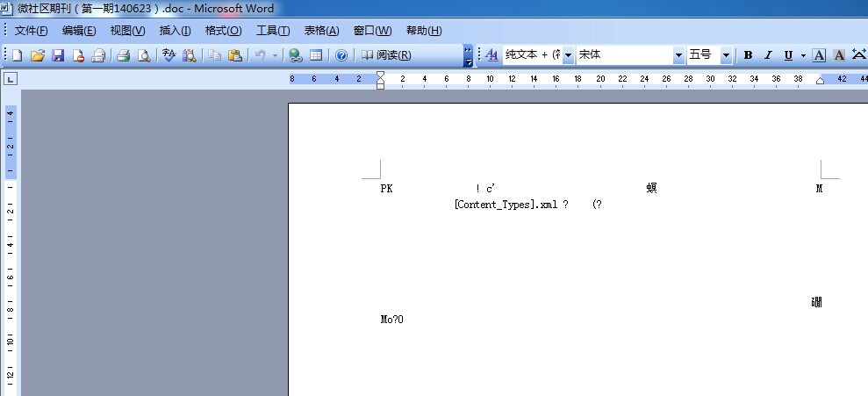This screenshot has width=868, height=396.
Task: Click the Open folder icon
Action: point(38,55)
